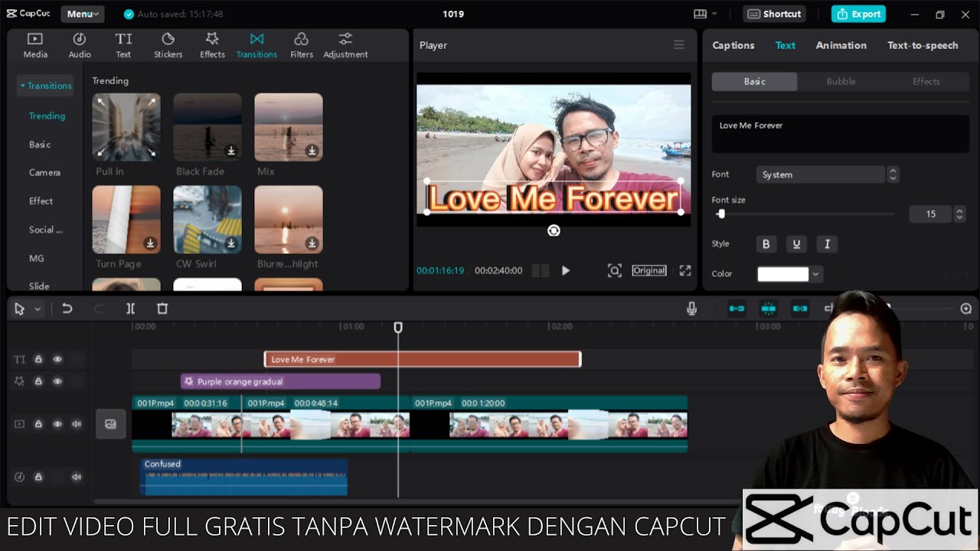
Task: Lock the text track in the timeline
Action: click(38, 359)
